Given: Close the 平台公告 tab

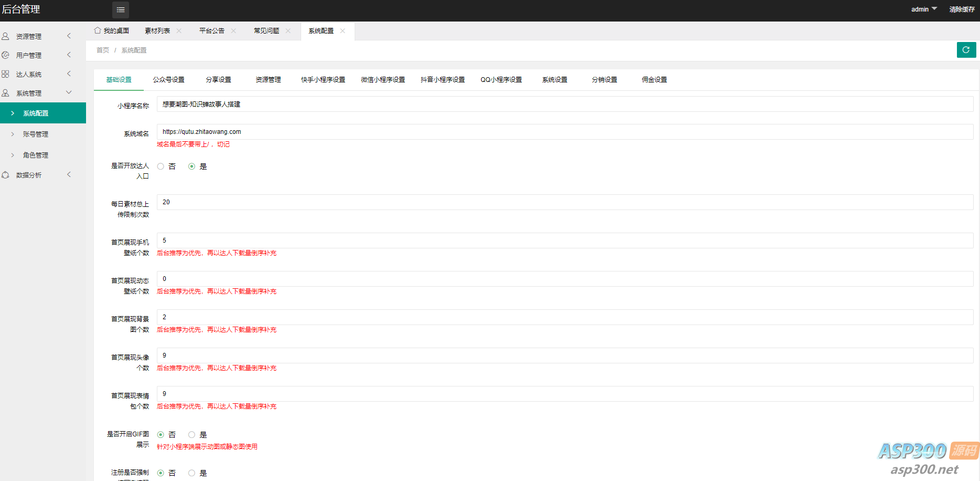Looking at the screenshot, I should point(233,30).
